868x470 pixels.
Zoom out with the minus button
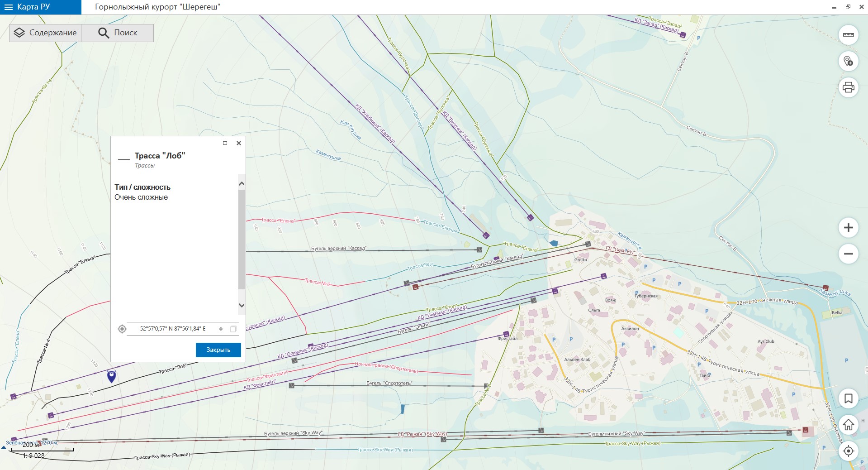tap(848, 254)
